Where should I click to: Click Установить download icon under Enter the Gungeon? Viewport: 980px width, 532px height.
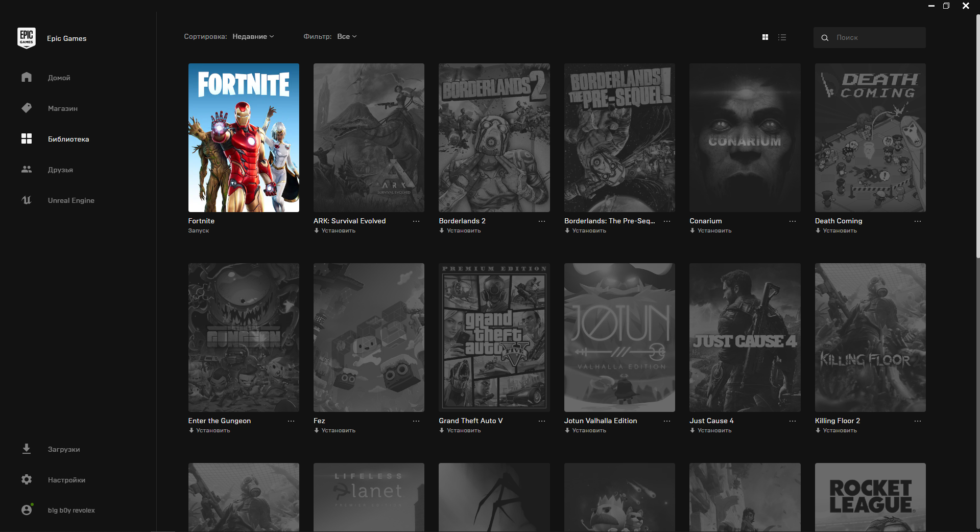click(x=191, y=430)
